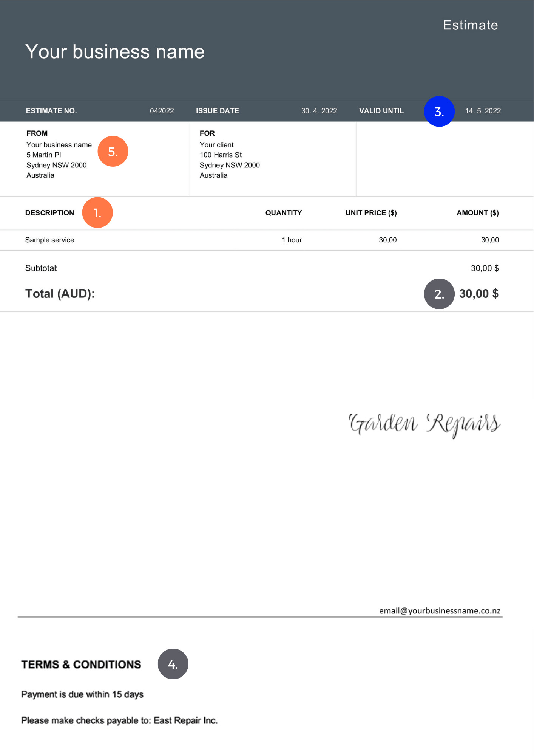This screenshot has width=534, height=756.
Task: Click the 'Total (AUD):' label
Action: pos(60,294)
